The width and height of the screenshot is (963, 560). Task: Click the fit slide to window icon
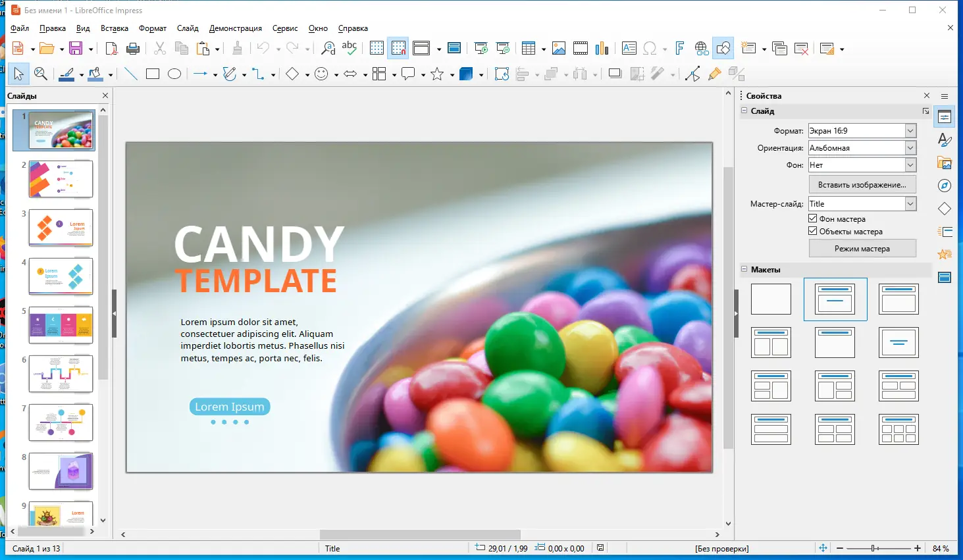(823, 548)
